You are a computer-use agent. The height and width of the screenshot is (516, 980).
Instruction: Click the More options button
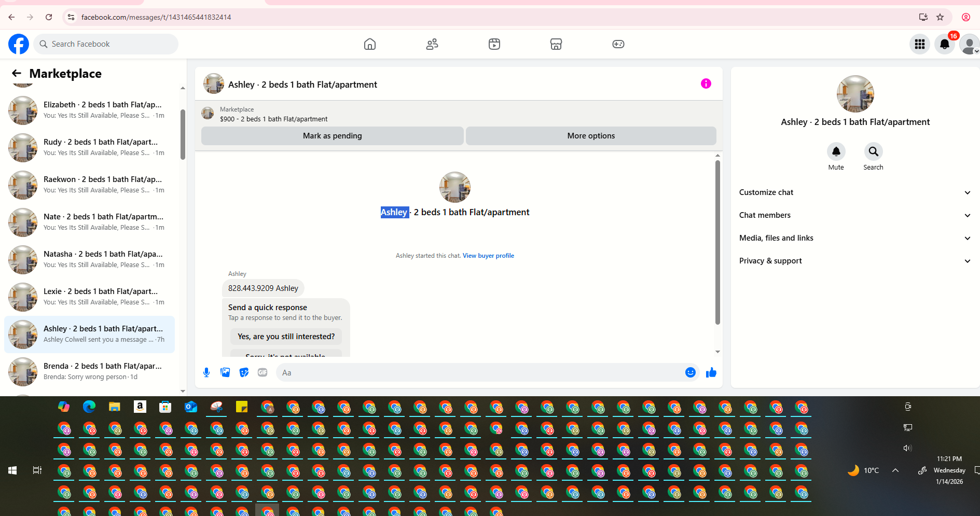(x=591, y=136)
